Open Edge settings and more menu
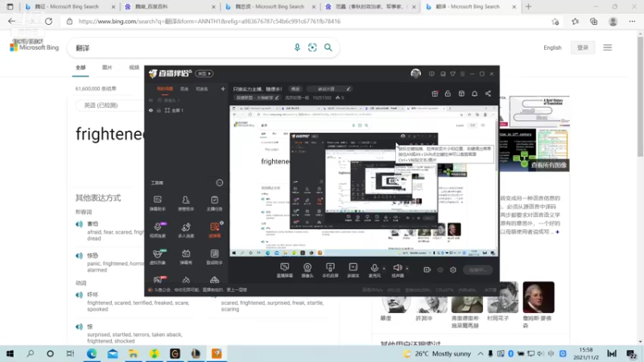Viewport: 644px width, 362px height. pyautogui.click(x=632, y=22)
